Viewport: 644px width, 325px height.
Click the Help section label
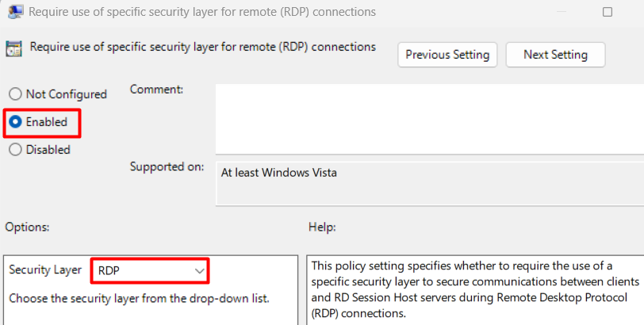point(322,227)
